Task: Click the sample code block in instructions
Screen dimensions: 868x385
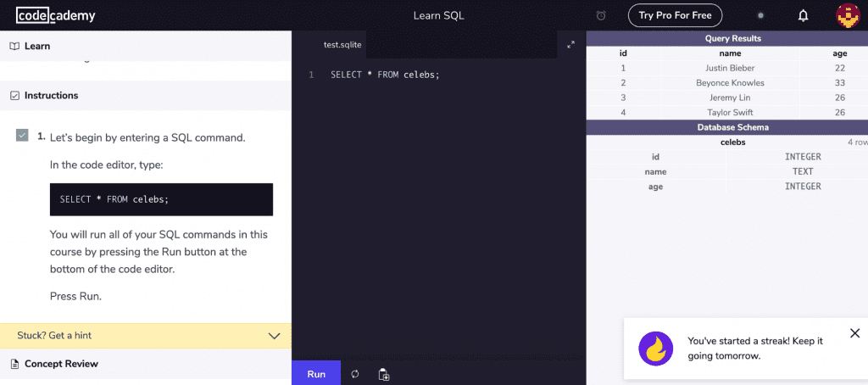Action: pyautogui.click(x=161, y=199)
